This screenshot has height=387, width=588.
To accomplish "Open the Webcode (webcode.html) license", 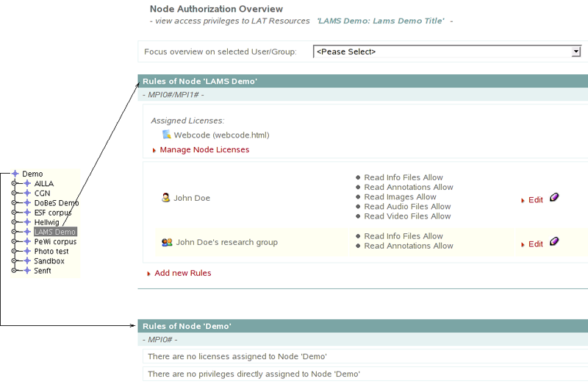I will (x=221, y=135).
